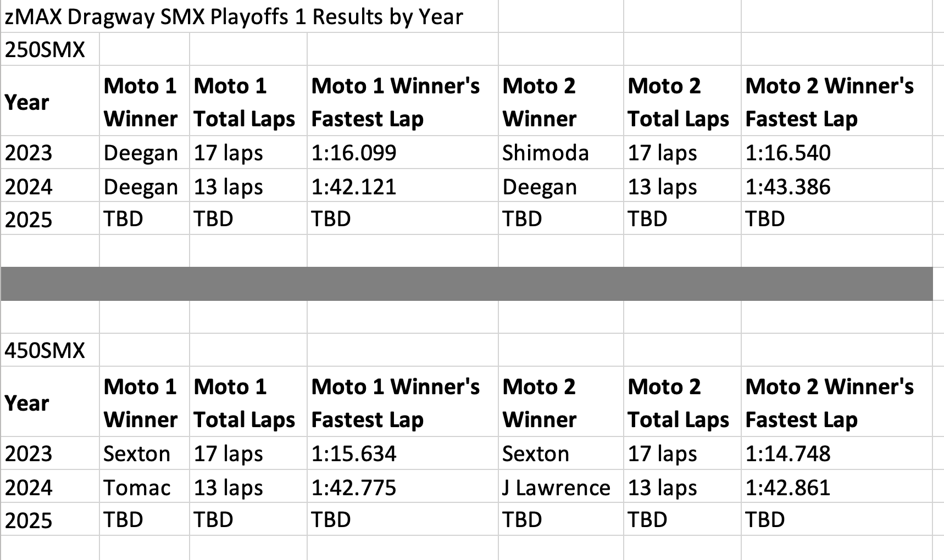Select the 1:14.748 fastest lap cell
The height and width of the screenshot is (560, 944).
tap(787, 453)
